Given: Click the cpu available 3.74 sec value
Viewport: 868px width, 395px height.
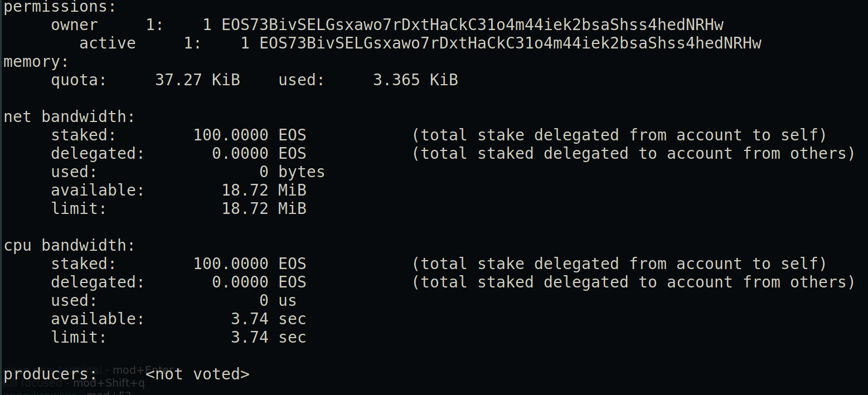Looking at the screenshot, I should tap(269, 319).
